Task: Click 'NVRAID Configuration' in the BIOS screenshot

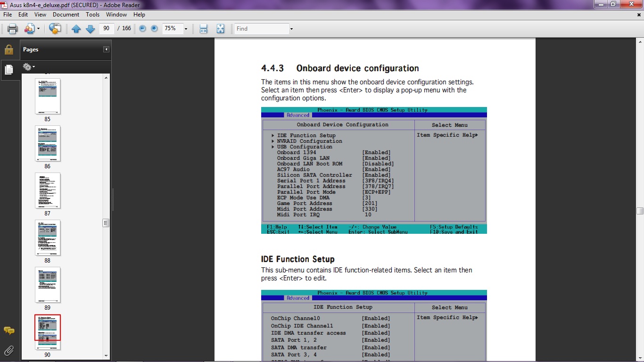Action: (309, 141)
